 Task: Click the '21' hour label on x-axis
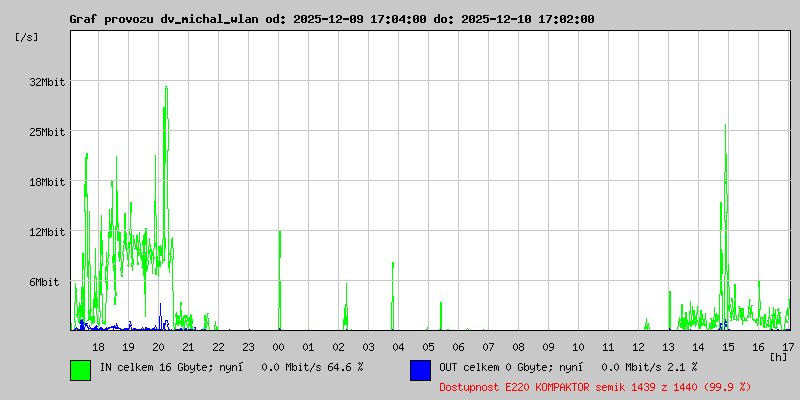point(188,347)
